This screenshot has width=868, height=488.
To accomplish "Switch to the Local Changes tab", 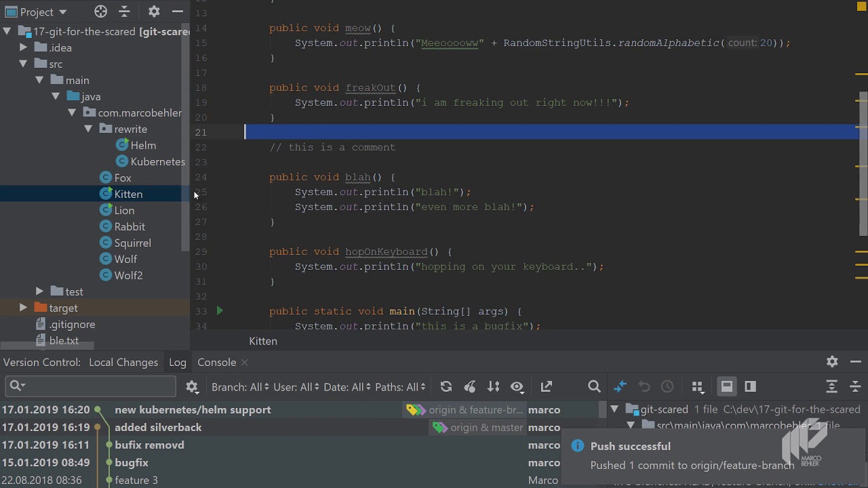I will click(x=123, y=363).
